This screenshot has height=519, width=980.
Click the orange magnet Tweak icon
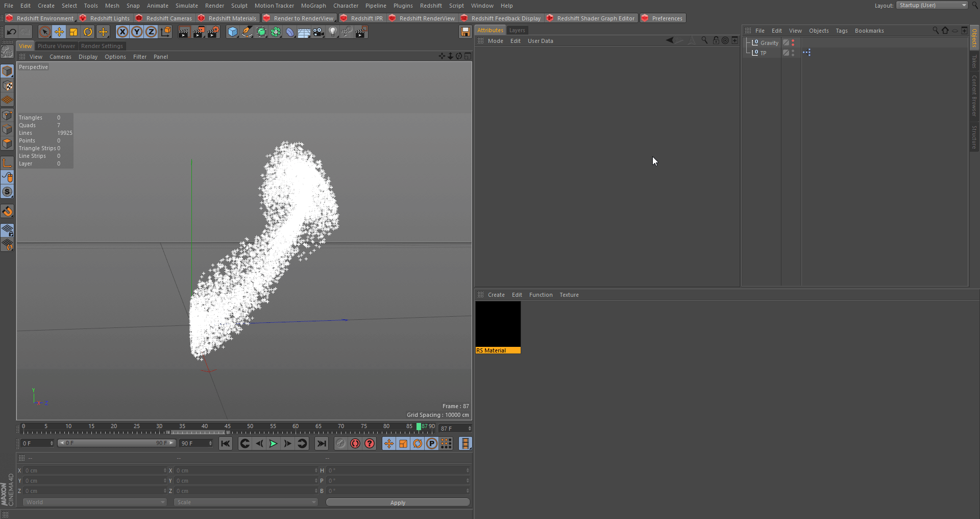click(x=7, y=211)
